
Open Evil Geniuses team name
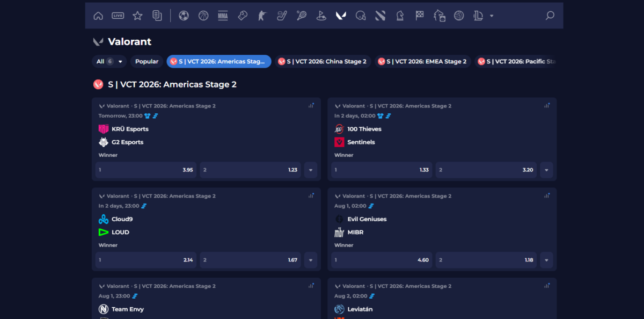(367, 219)
